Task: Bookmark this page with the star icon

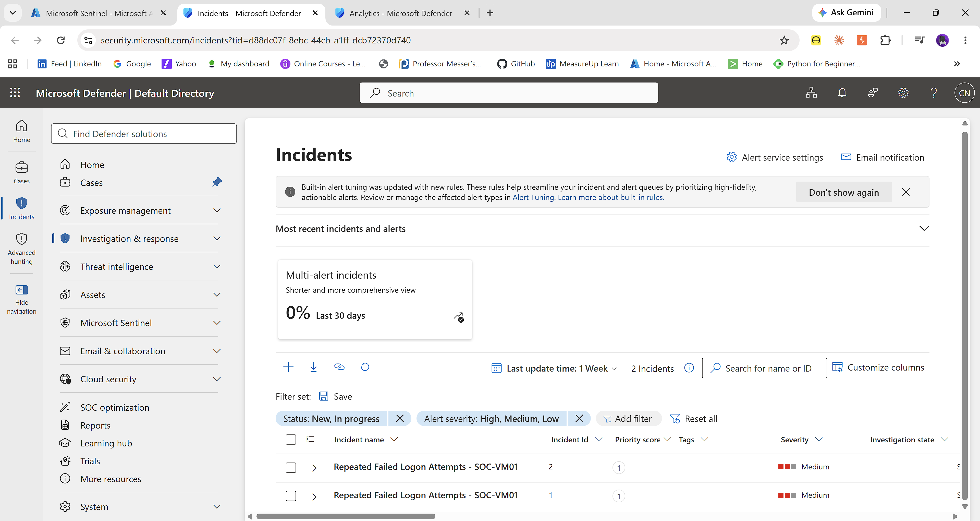Action: 784,40
